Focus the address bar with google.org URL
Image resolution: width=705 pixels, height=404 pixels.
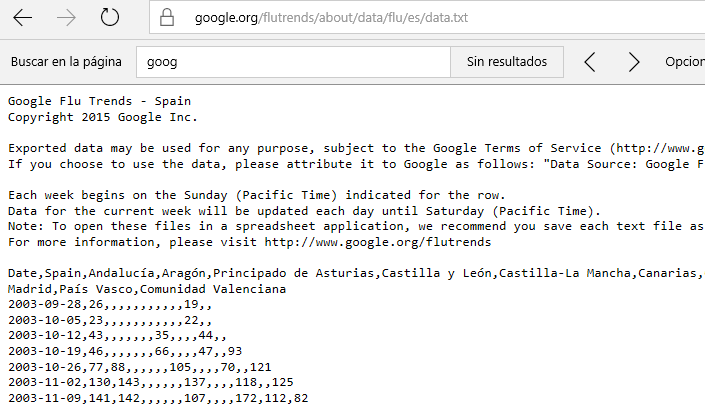(427, 18)
